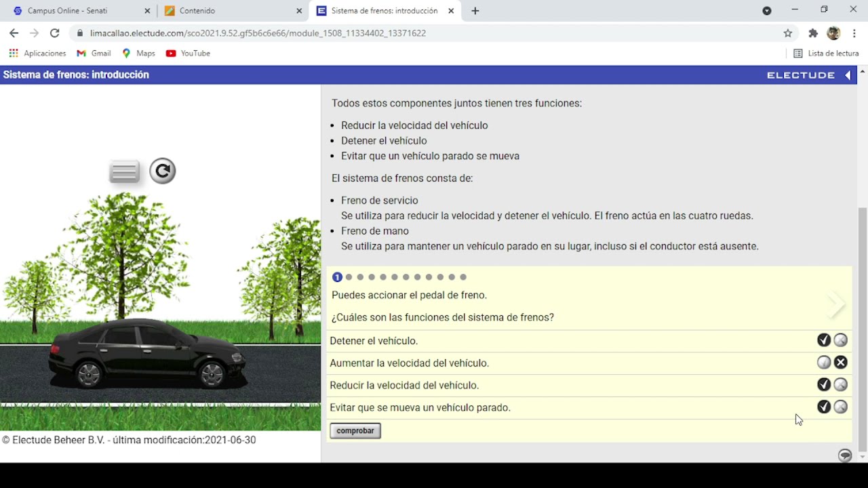Open the Lista de lectura panel
This screenshot has height=488, width=868.
(826, 53)
